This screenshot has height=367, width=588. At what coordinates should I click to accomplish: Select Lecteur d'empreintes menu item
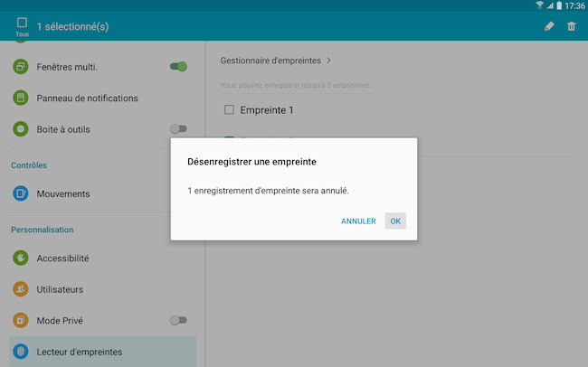click(x=103, y=352)
